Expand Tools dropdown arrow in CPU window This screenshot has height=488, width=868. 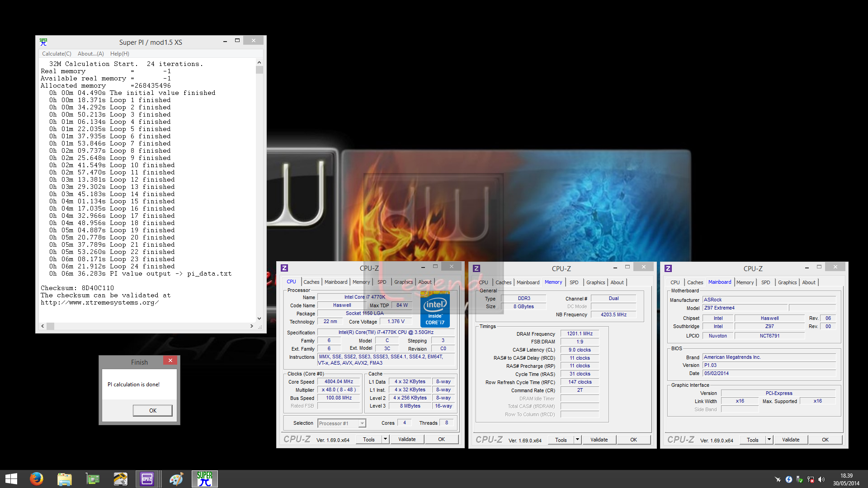coord(386,439)
